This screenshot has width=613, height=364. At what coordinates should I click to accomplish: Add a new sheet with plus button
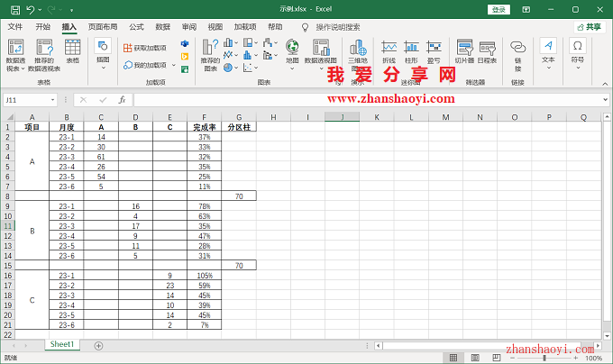98,346
